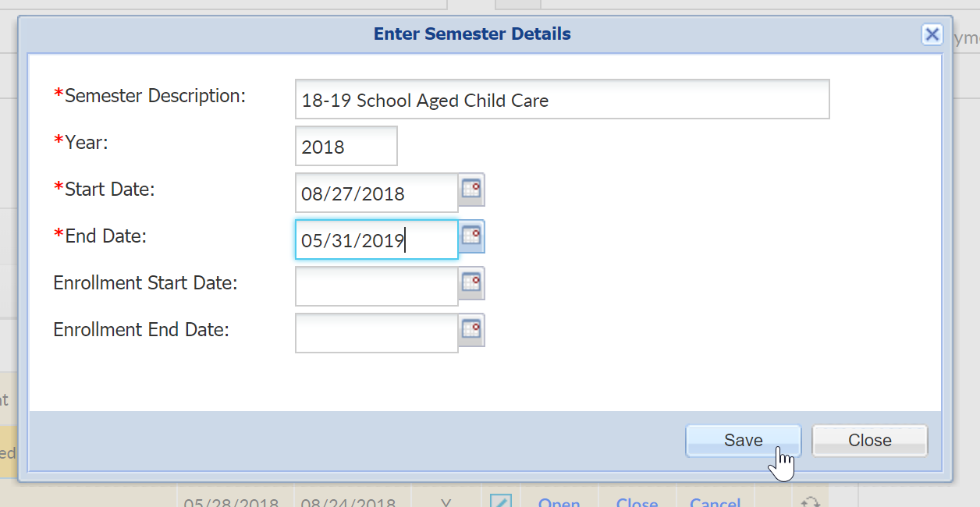The height and width of the screenshot is (507, 980).
Task: Open the Enrollment Start Date calendar picker
Action: (x=471, y=283)
